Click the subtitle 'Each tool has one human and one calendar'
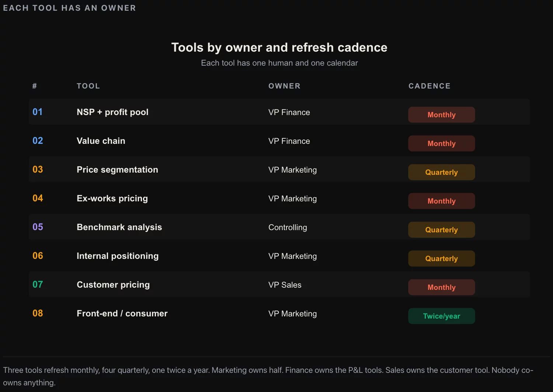 click(x=279, y=63)
